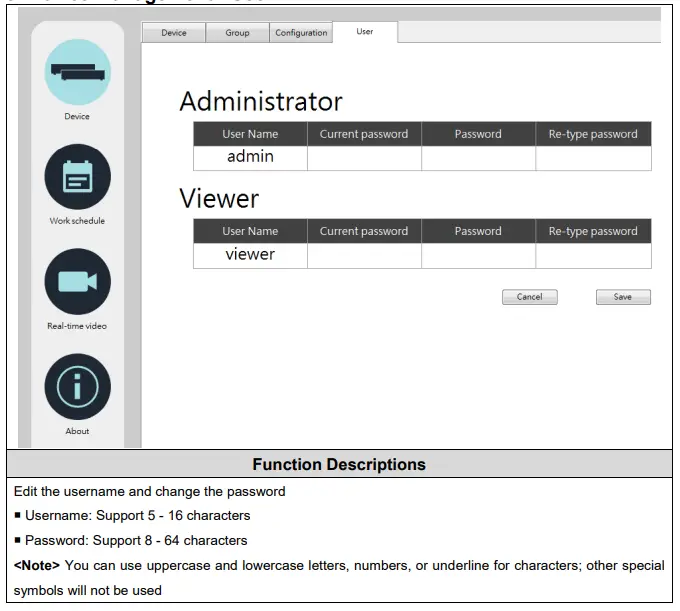Click the Work schedule sidebar label
680x611 pixels.
tap(77, 221)
